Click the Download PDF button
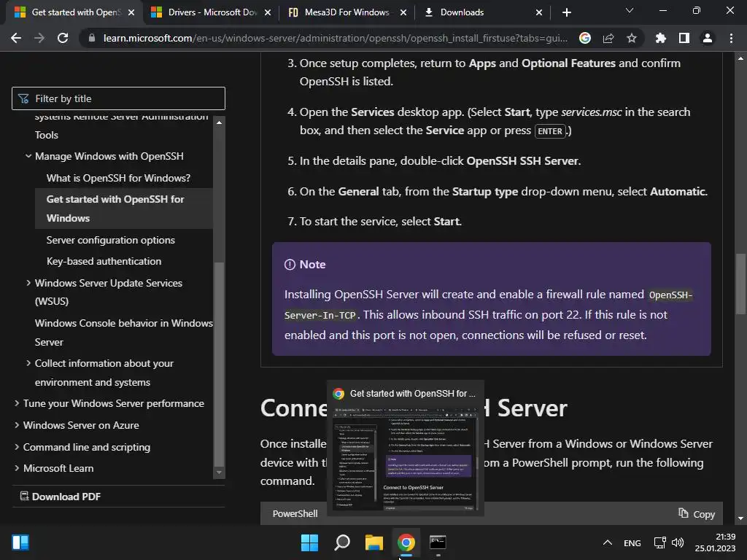 (x=61, y=497)
